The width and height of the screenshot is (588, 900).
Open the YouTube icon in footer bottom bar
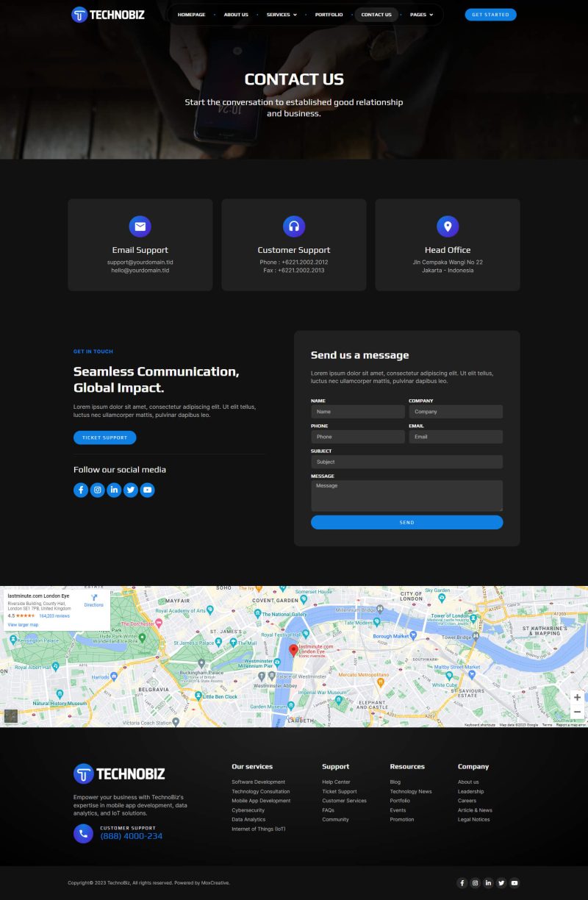(x=514, y=883)
